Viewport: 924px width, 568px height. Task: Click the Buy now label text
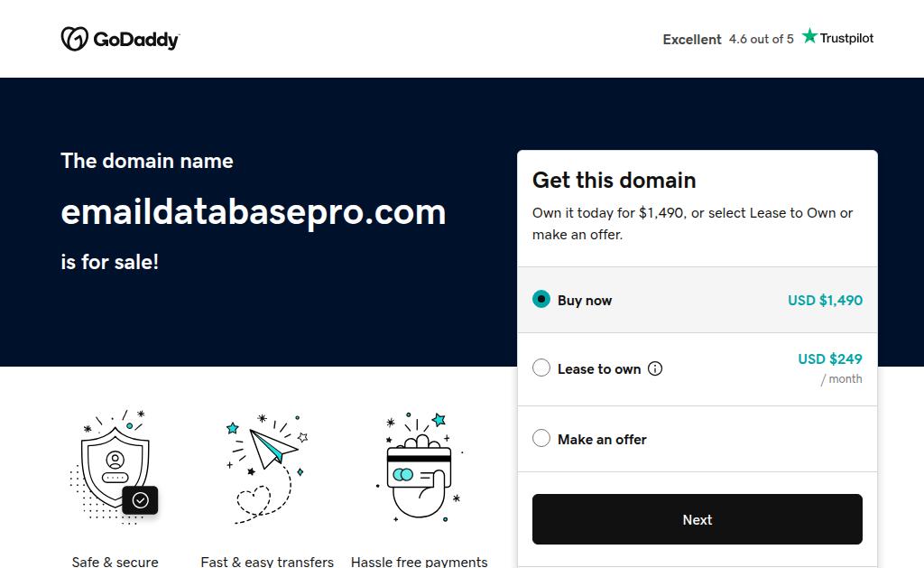[585, 301]
